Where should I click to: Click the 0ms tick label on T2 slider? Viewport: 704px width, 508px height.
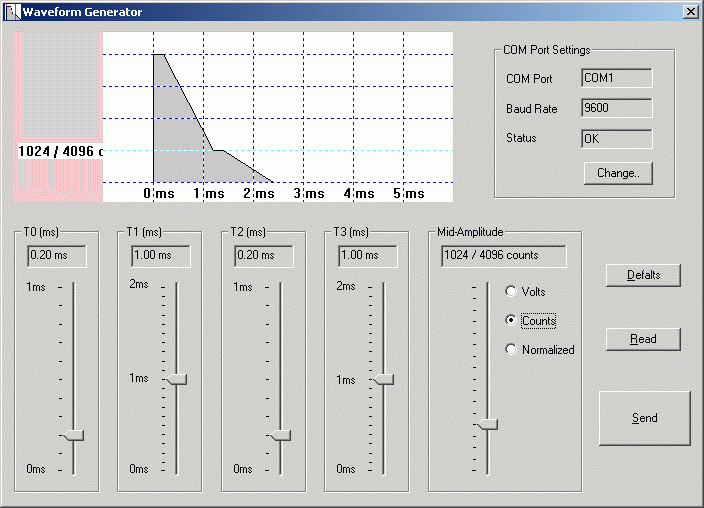click(x=242, y=469)
